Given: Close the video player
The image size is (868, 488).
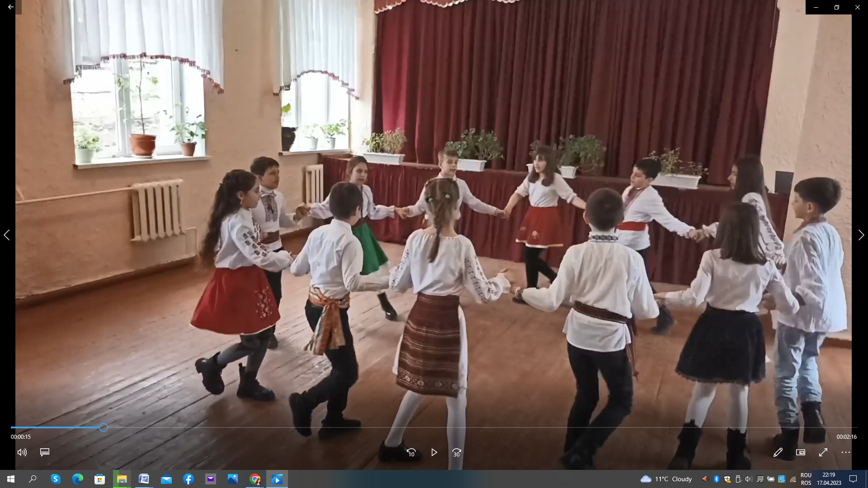Looking at the screenshot, I should point(858,7).
